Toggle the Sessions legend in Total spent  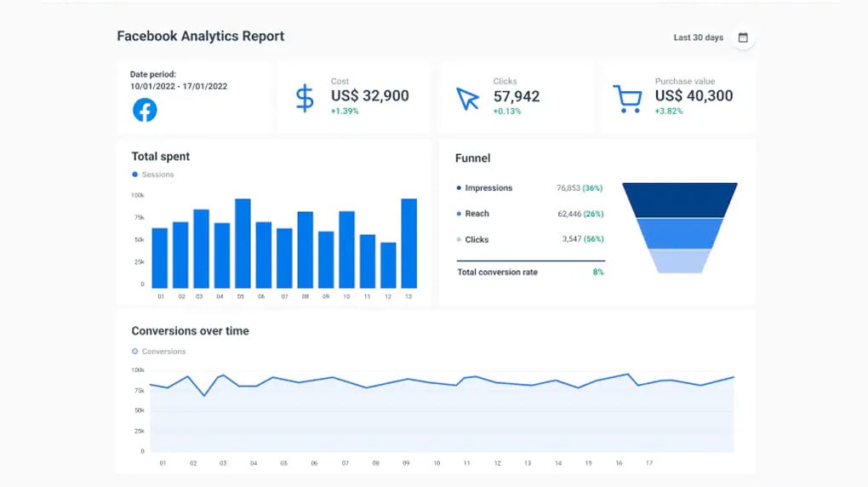click(x=153, y=175)
